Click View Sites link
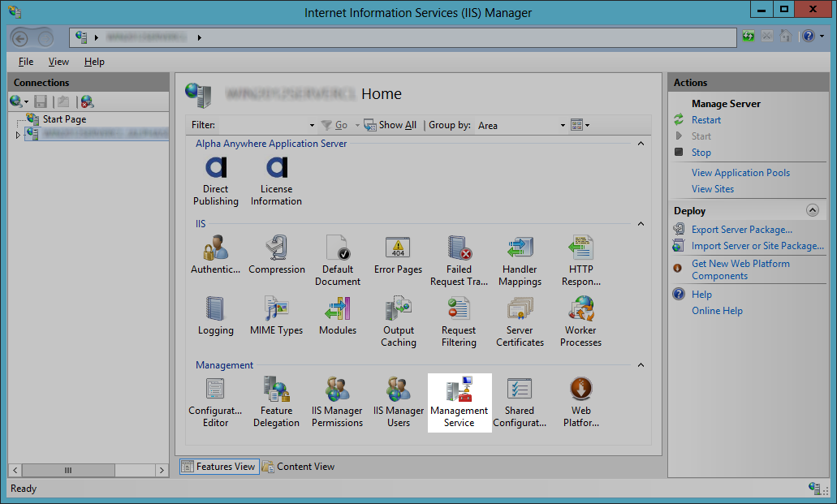Viewport: 837px width, 504px height. (713, 189)
